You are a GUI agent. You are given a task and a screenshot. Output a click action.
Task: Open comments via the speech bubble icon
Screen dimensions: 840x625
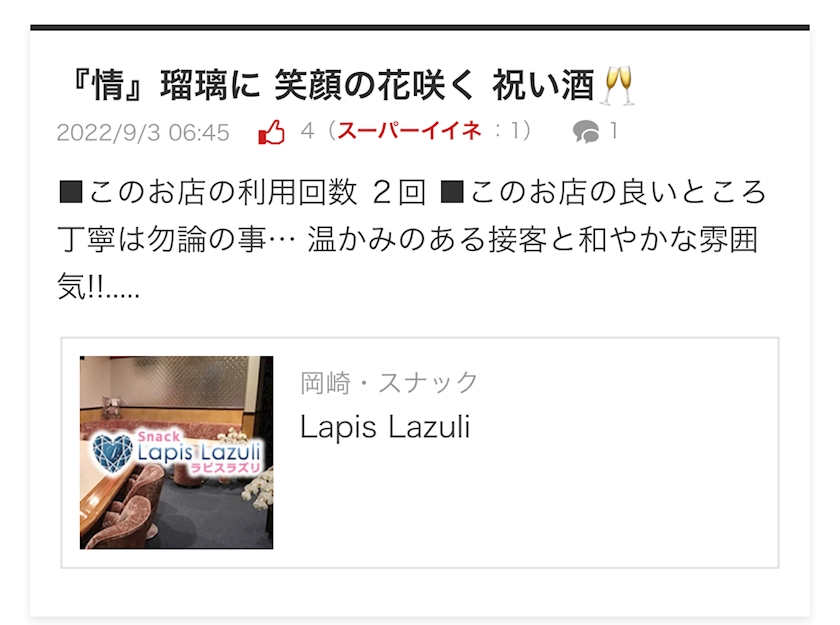coord(586,131)
